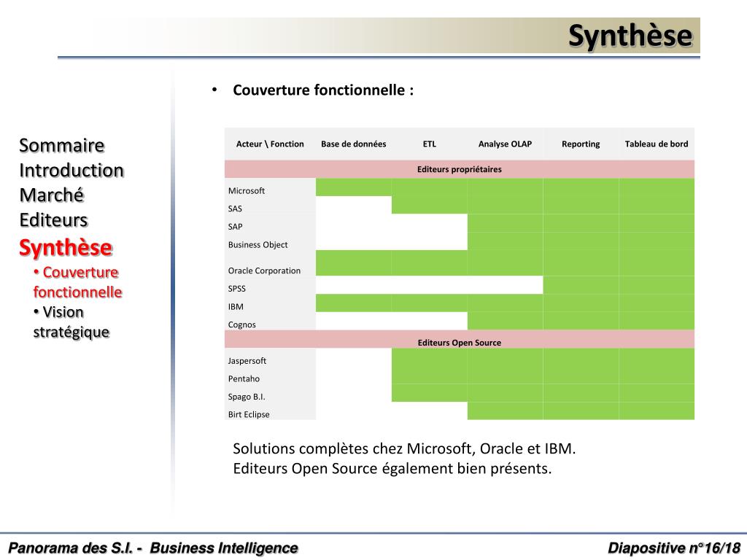Click the Business Object row label
The image size is (747, 560).
tap(258, 245)
